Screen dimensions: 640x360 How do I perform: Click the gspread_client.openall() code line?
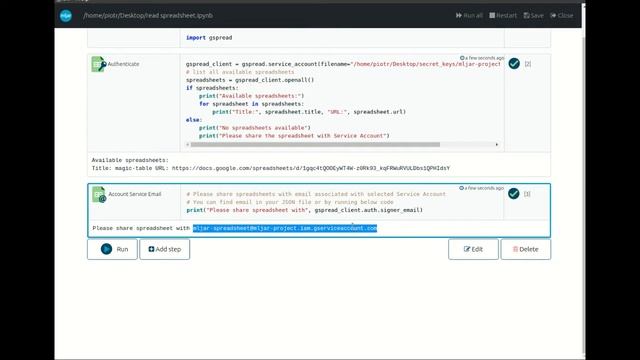click(x=250, y=80)
